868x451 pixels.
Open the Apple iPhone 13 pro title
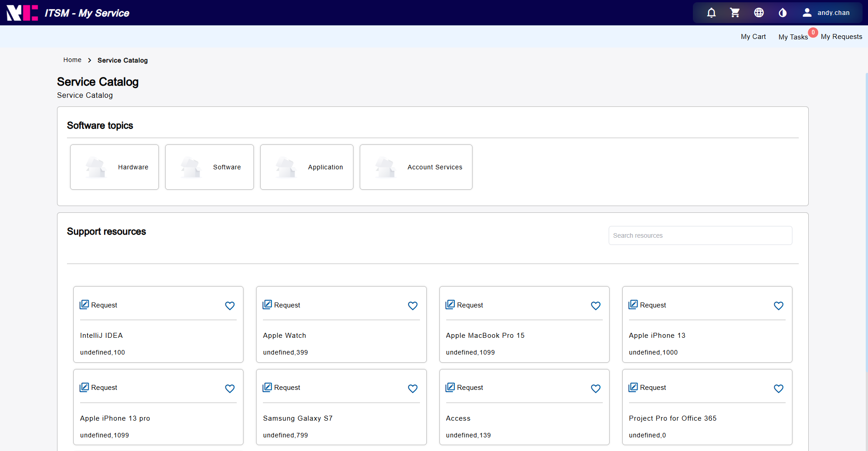click(x=115, y=418)
